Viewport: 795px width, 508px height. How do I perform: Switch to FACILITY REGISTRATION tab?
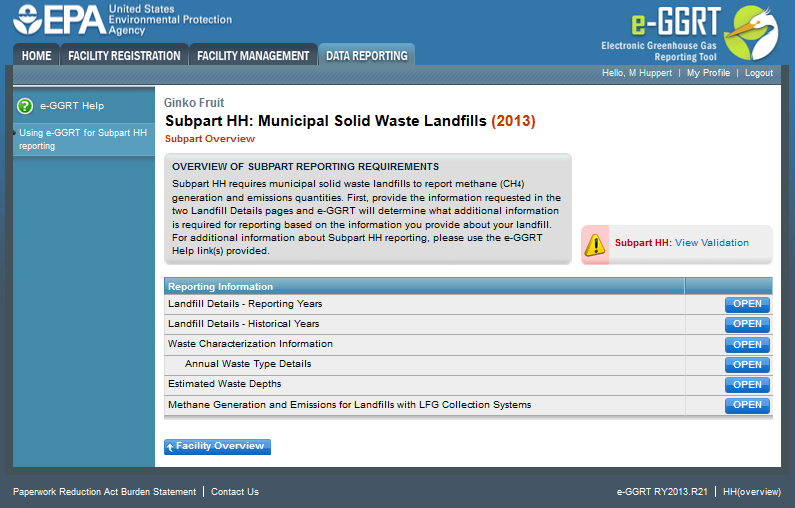[124, 55]
